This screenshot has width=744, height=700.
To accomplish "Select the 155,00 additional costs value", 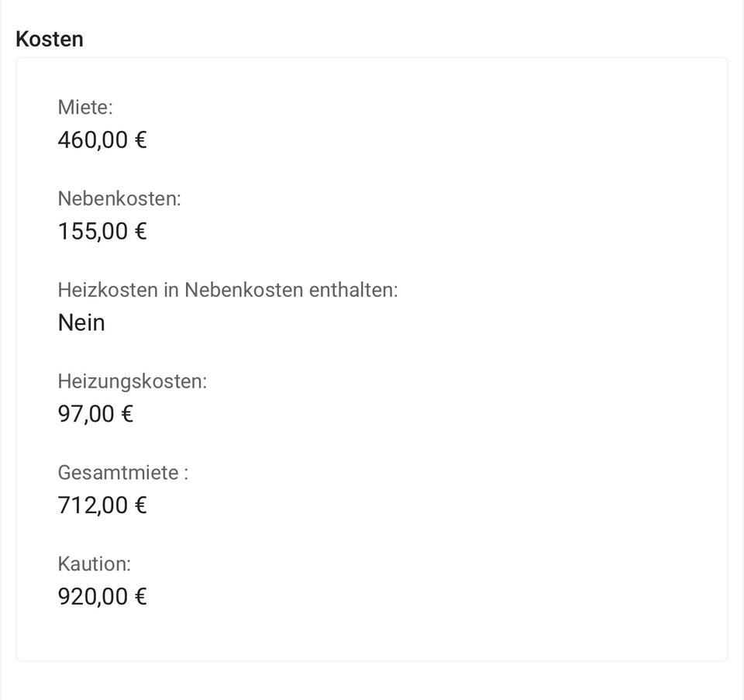I will point(92,232).
